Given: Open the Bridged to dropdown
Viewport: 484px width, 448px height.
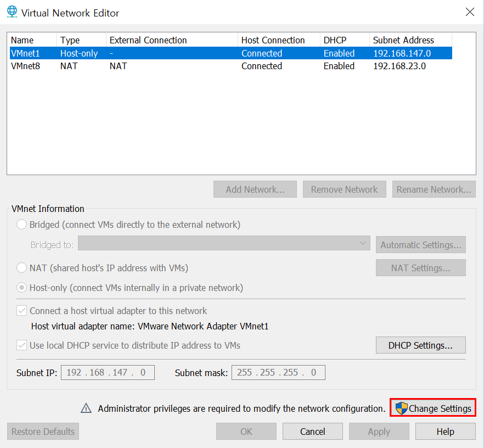Looking at the screenshot, I should pos(224,243).
